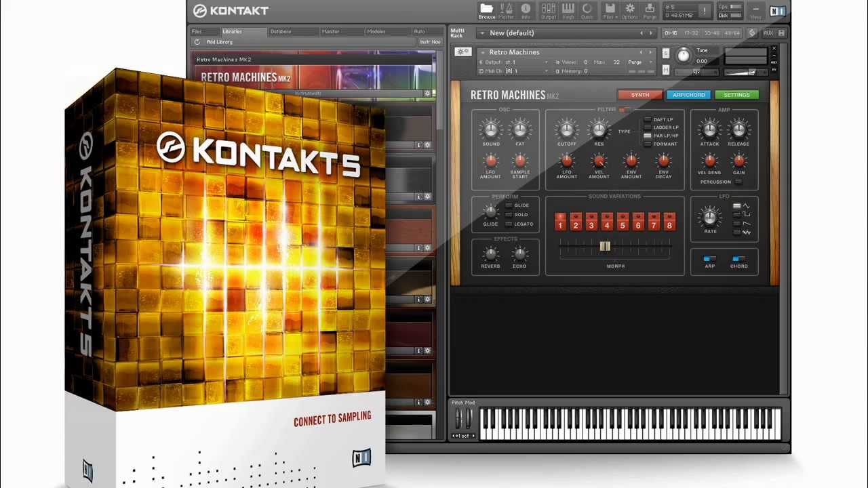
Task: Go to next multi with right arrow
Action: [651, 33]
